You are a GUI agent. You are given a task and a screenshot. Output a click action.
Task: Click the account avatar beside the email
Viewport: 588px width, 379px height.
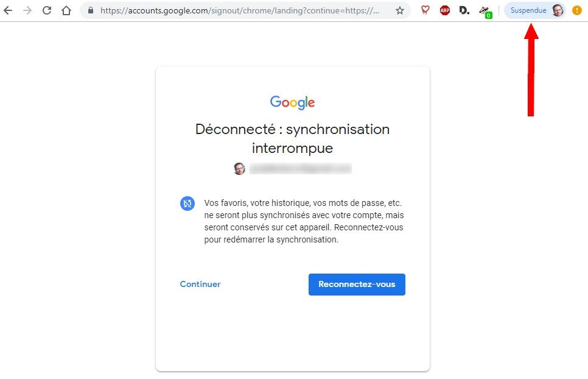coord(240,168)
